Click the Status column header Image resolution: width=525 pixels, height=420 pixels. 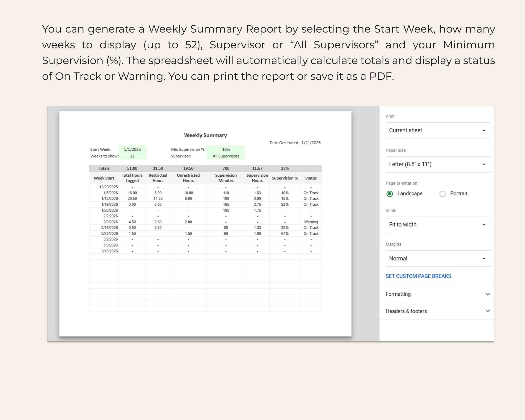(x=311, y=178)
